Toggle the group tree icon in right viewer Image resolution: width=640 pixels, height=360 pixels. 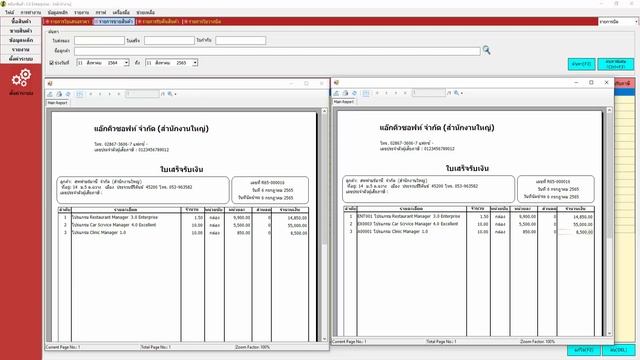tap(366, 93)
